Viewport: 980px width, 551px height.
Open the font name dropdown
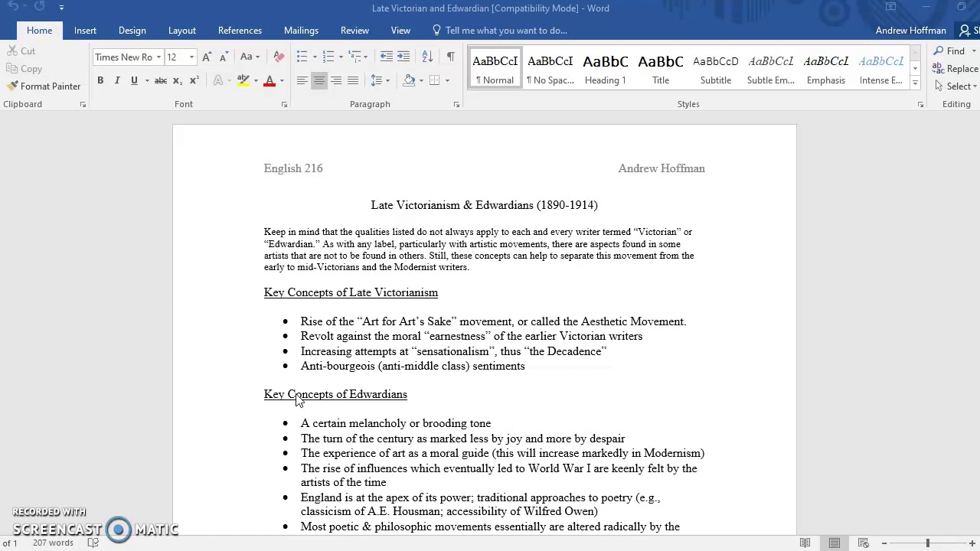158,57
